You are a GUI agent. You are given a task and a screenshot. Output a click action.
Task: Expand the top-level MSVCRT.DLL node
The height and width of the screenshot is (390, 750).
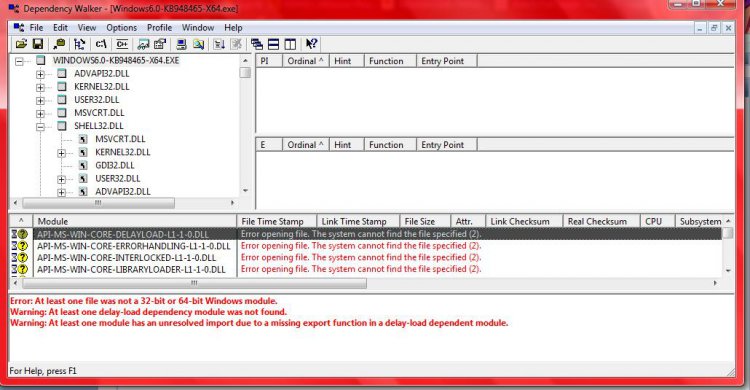(40, 114)
